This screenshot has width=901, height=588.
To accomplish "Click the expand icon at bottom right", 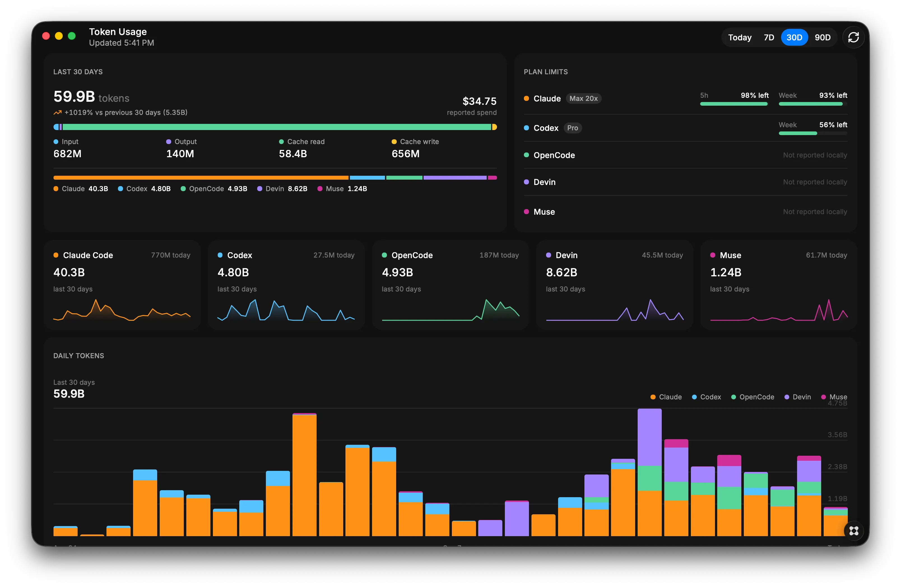I will point(854,531).
